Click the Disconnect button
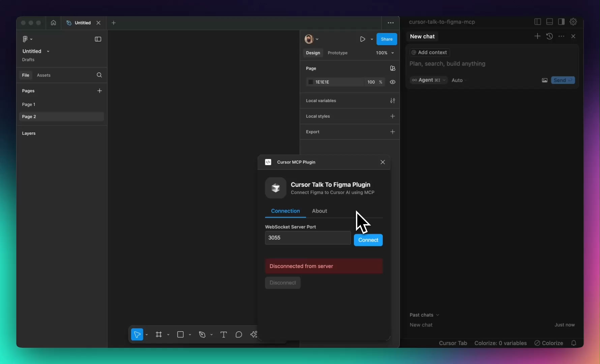Viewport: 600px width, 364px height. click(x=282, y=283)
